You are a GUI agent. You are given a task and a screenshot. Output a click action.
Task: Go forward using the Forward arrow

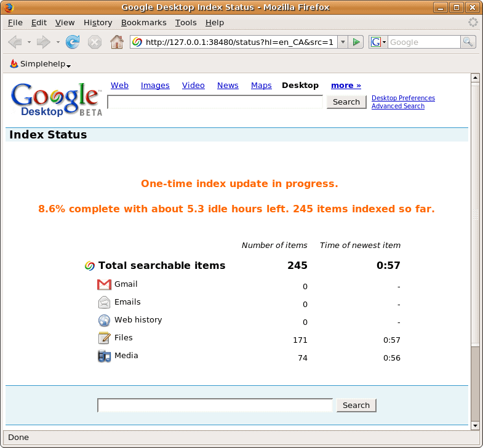click(44, 42)
